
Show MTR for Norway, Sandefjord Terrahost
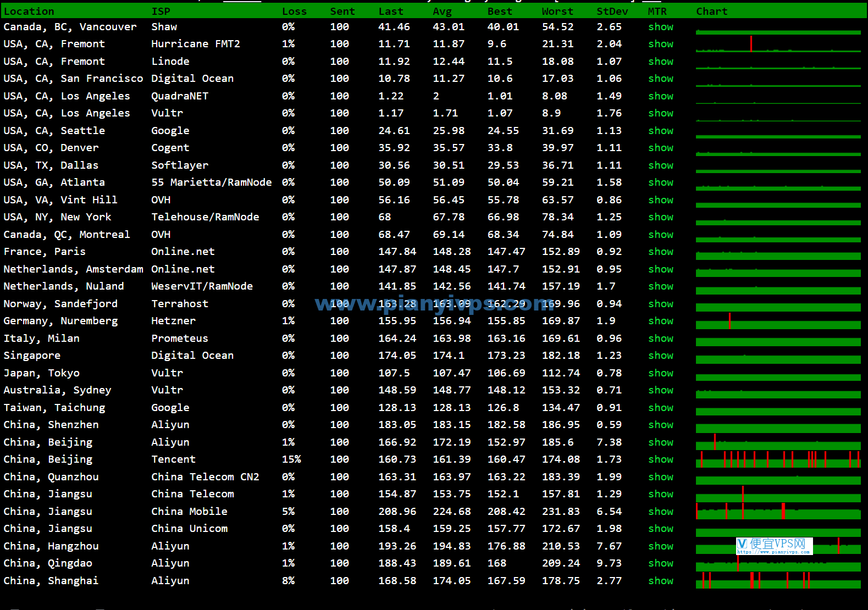660,304
